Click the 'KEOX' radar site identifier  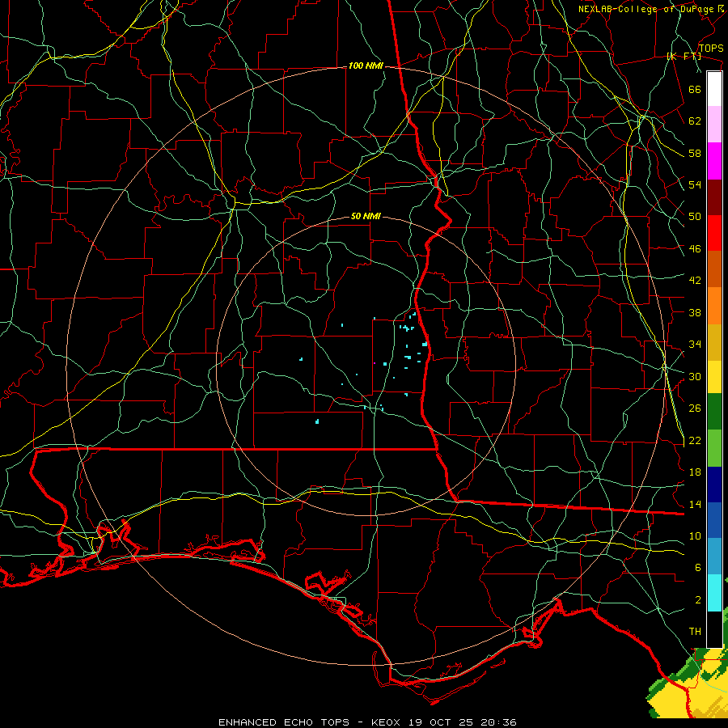coord(385,722)
